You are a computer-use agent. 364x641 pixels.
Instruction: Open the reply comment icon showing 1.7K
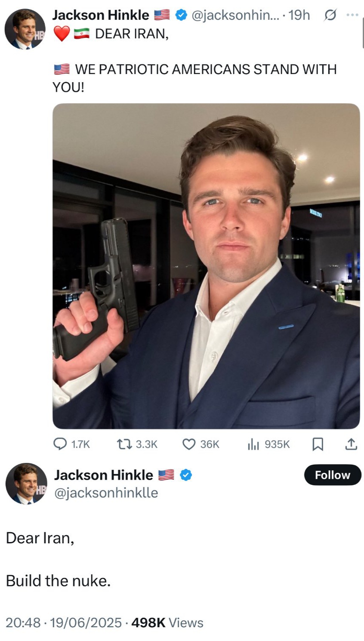point(59,444)
